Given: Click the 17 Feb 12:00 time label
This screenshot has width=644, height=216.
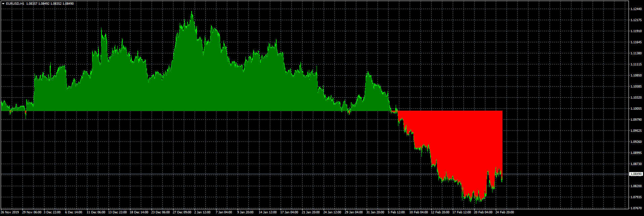Looking at the screenshot, I should pyautogui.click(x=461, y=212).
